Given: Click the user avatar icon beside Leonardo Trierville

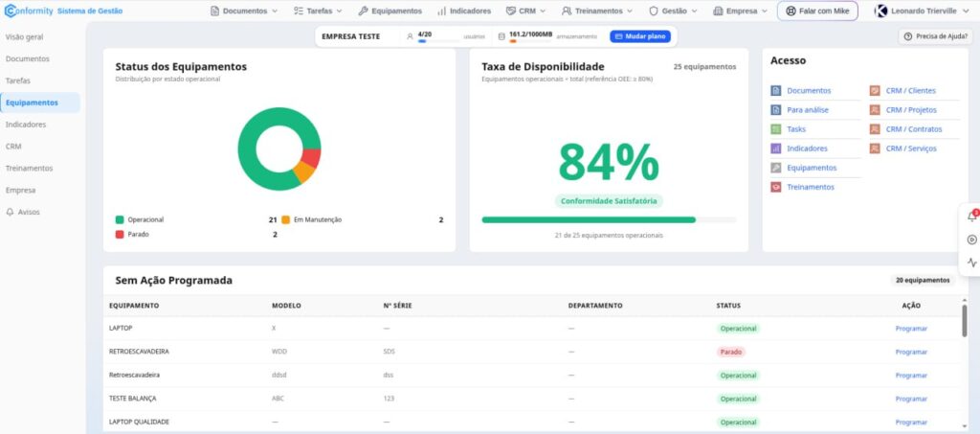Looking at the screenshot, I should point(880,11).
